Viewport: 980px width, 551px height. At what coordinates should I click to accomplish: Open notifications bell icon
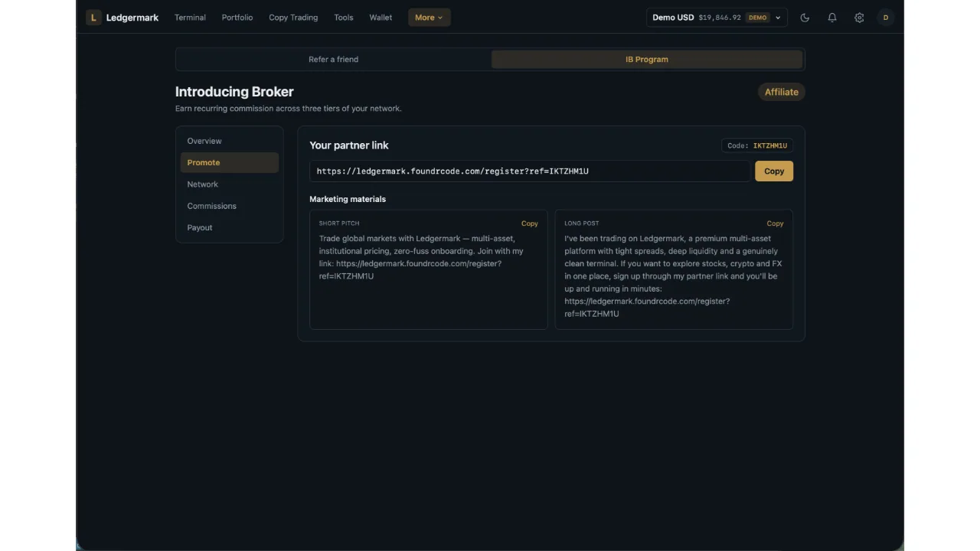click(832, 18)
